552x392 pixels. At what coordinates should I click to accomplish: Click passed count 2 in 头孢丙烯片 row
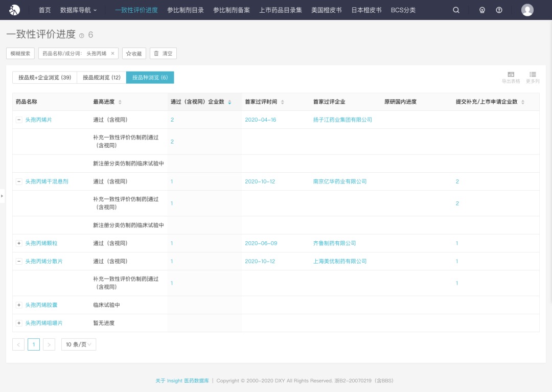172,120
